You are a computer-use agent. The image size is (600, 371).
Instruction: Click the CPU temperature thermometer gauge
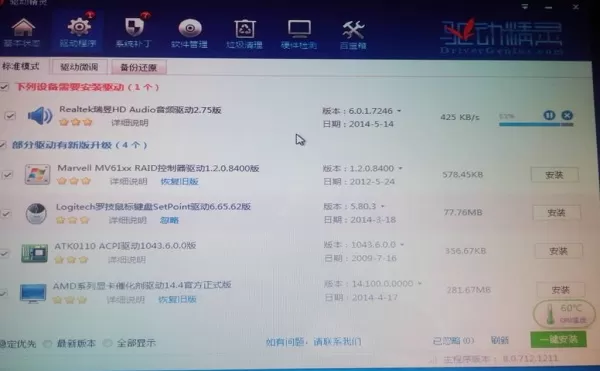[x=564, y=314]
